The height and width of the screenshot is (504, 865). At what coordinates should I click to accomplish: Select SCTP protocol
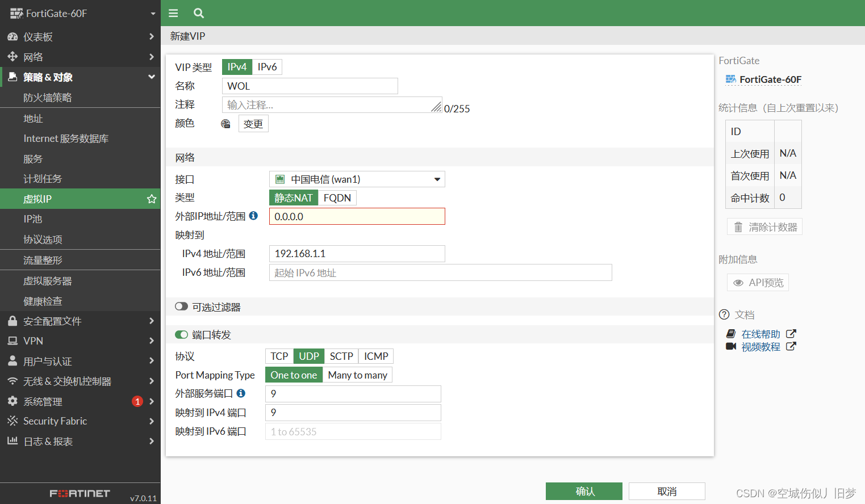pyautogui.click(x=341, y=356)
